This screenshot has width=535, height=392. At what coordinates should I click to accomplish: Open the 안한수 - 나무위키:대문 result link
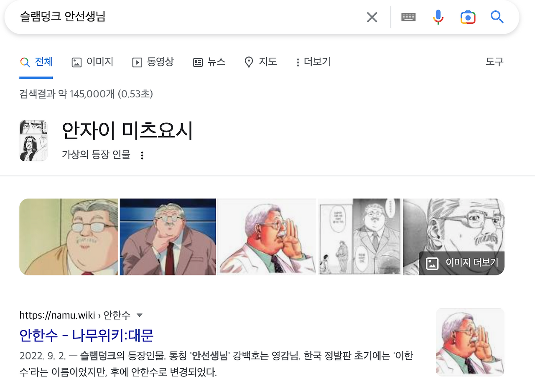87,335
